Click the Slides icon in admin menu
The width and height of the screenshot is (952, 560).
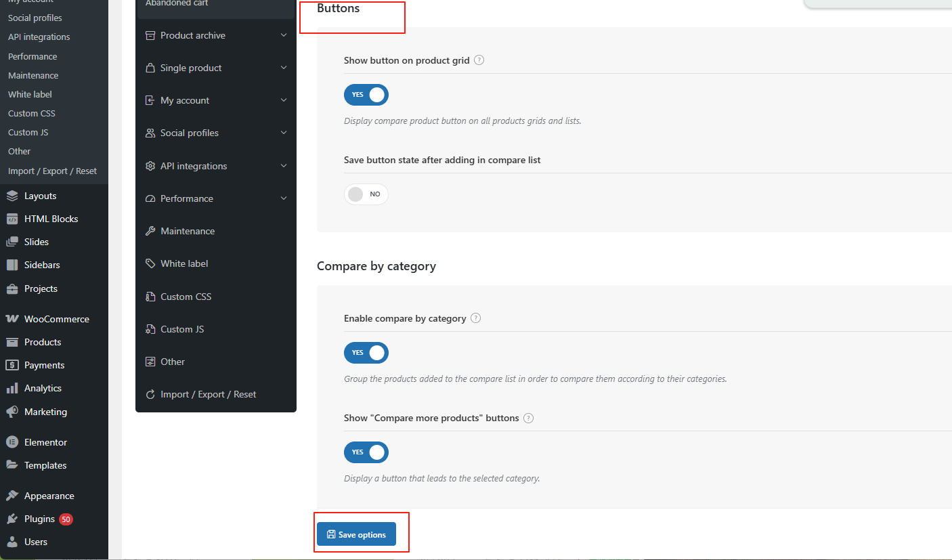click(12, 242)
